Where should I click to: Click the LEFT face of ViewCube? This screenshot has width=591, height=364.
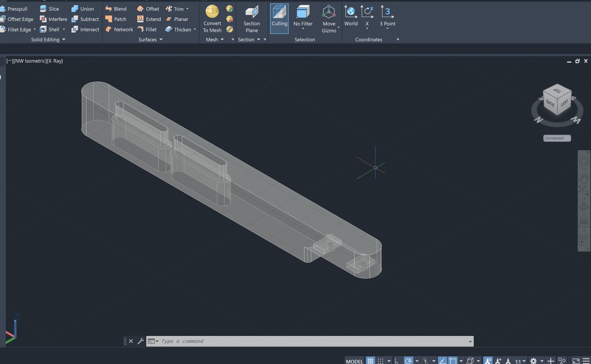(564, 102)
